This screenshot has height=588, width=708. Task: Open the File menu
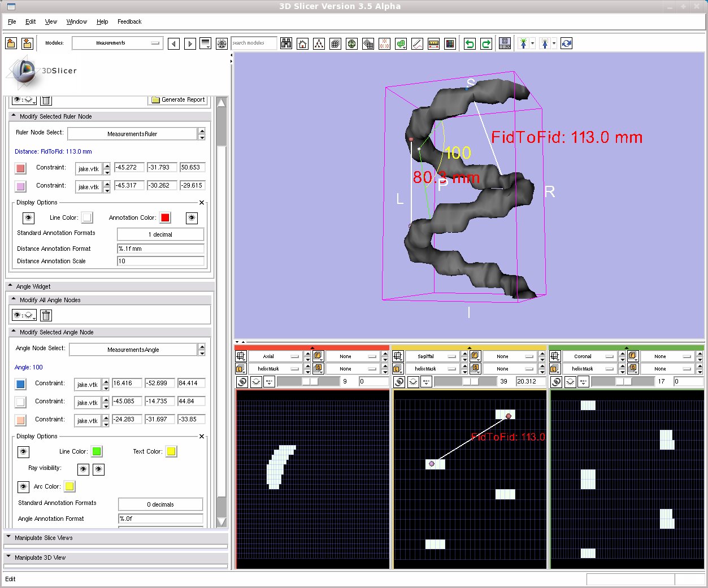pos(12,21)
